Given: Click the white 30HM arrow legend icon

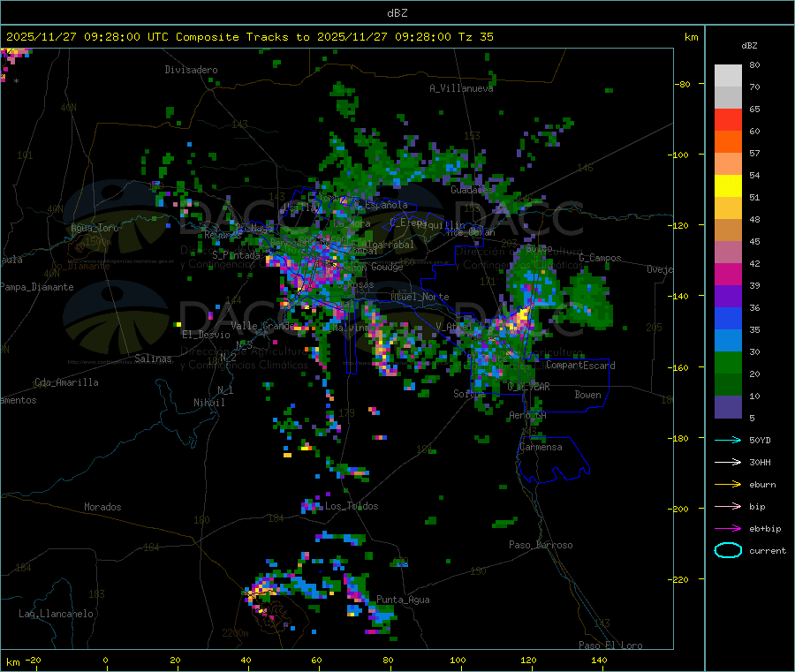Looking at the screenshot, I should [x=728, y=462].
